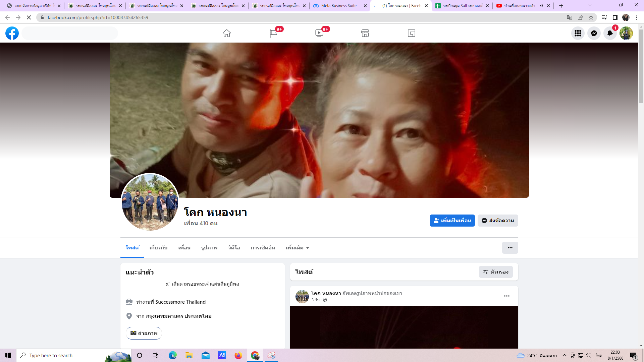Open the profile three-dots options menu
Screen dimensions: 644x362
[x=510, y=248]
